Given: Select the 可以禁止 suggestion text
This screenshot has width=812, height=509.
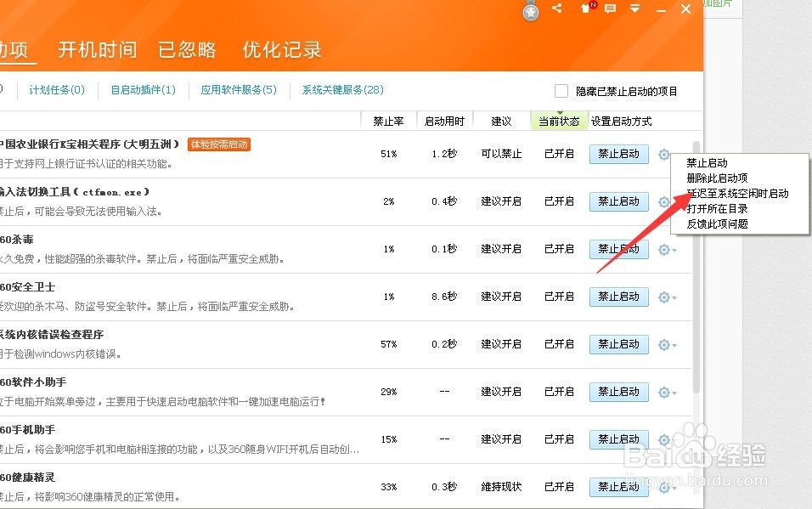Looking at the screenshot, I should (501, 154).
